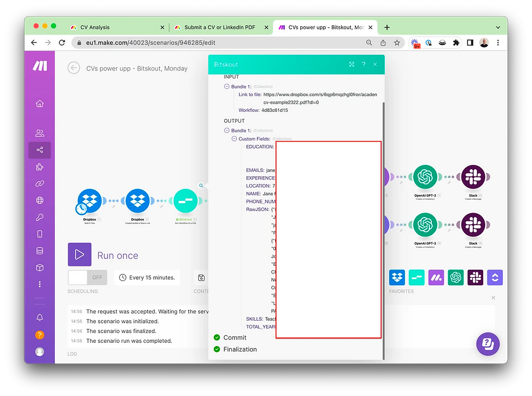Open the Home icon in the purple sidebar

click(40, 104)
